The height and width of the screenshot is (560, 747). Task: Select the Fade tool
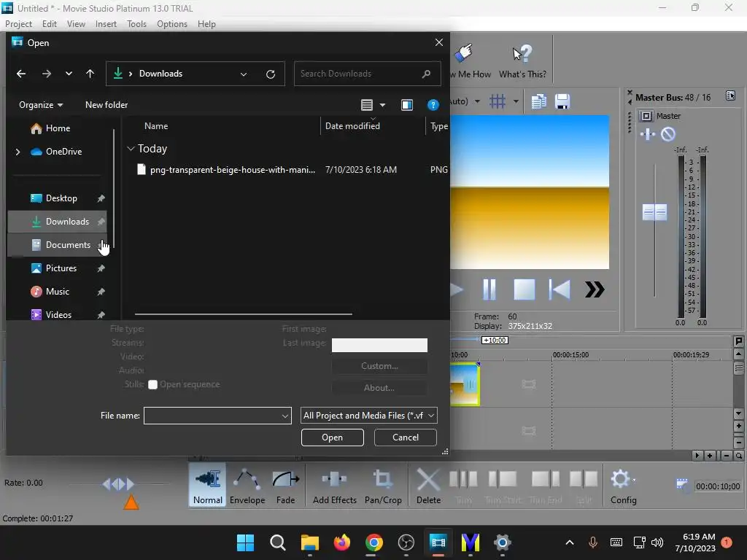pos(285,485)
